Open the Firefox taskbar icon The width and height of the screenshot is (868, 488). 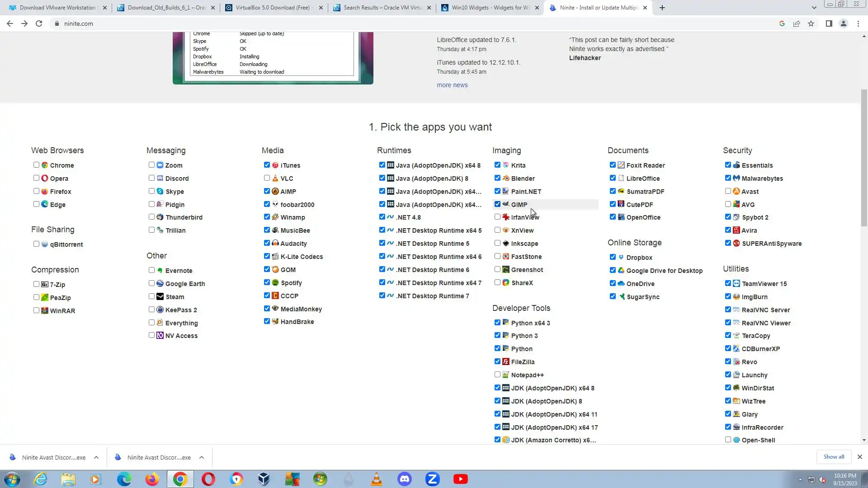[152, 479]
